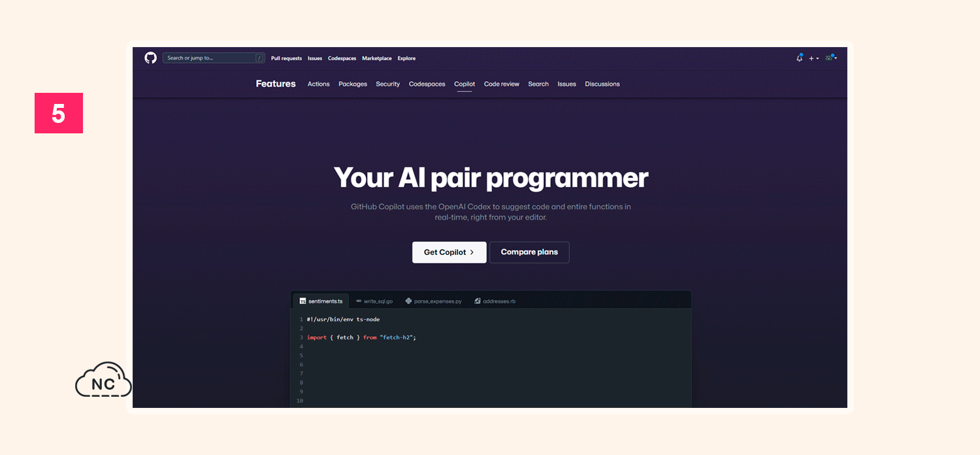The height and width of the screenshot is (455, 980).
Task: Click the Features heading link
Action: tap(276, 84)
